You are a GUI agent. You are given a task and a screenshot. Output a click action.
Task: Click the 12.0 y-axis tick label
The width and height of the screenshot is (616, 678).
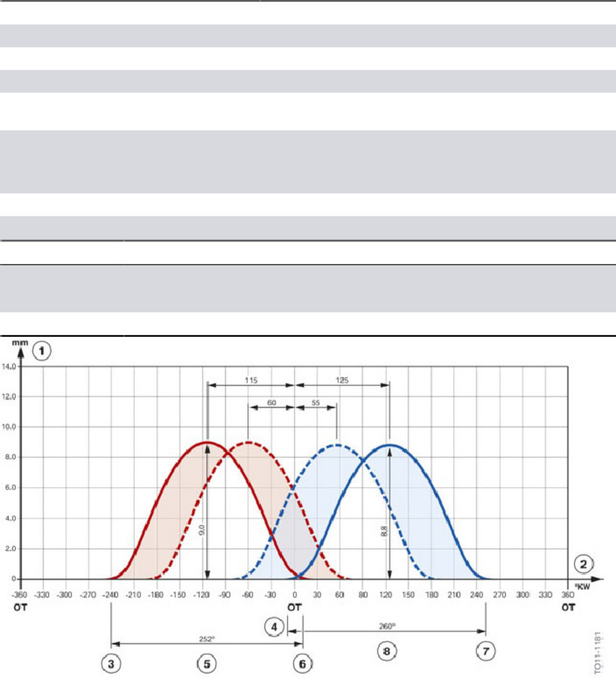point(10,397)
